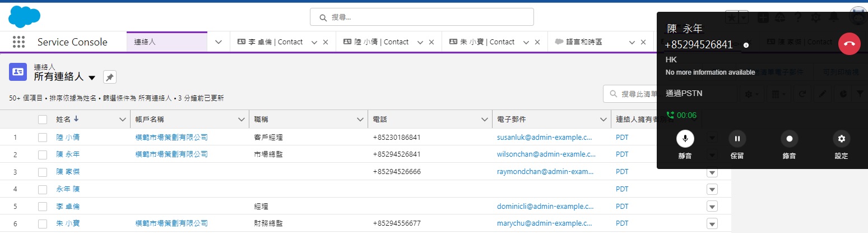Open row actions dropdown for 朱 小寶
Viewport: 868px width, 233px height.
712,223
